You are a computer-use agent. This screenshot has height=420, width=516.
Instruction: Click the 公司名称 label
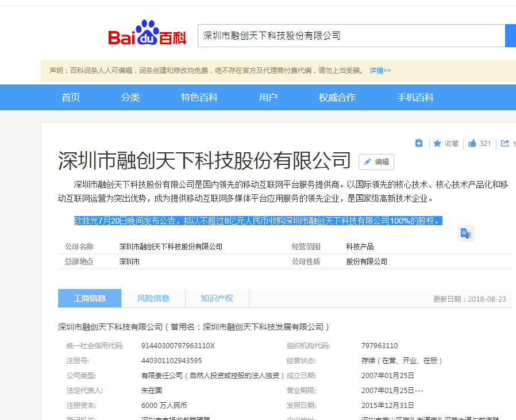coord(79,246)
